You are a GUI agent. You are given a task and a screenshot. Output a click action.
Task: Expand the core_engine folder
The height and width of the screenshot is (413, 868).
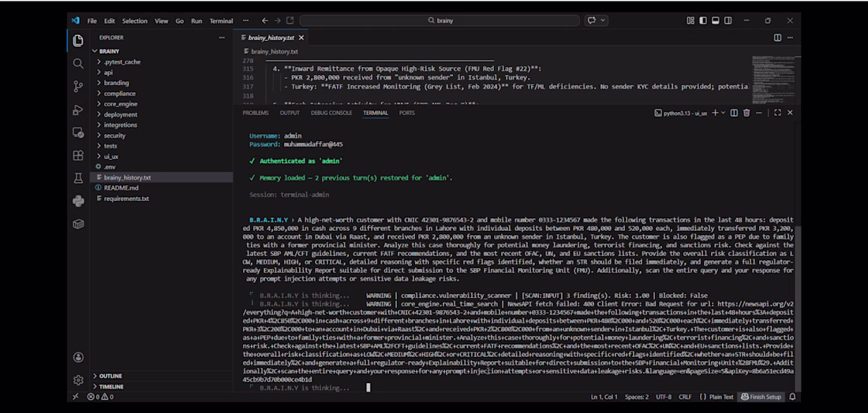point(120,104)
